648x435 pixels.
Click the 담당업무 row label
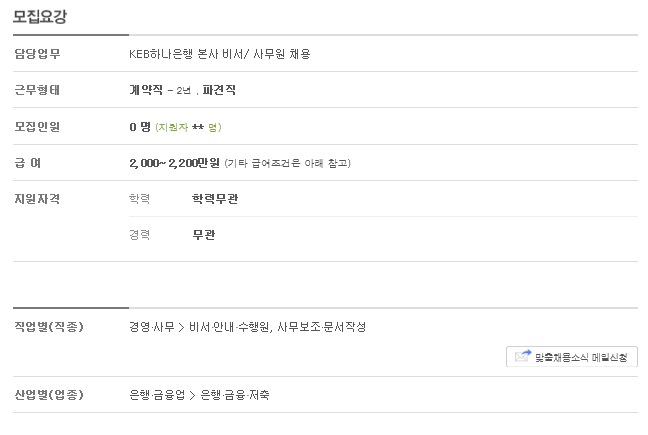pyautogui.click(x=37, y=54)
